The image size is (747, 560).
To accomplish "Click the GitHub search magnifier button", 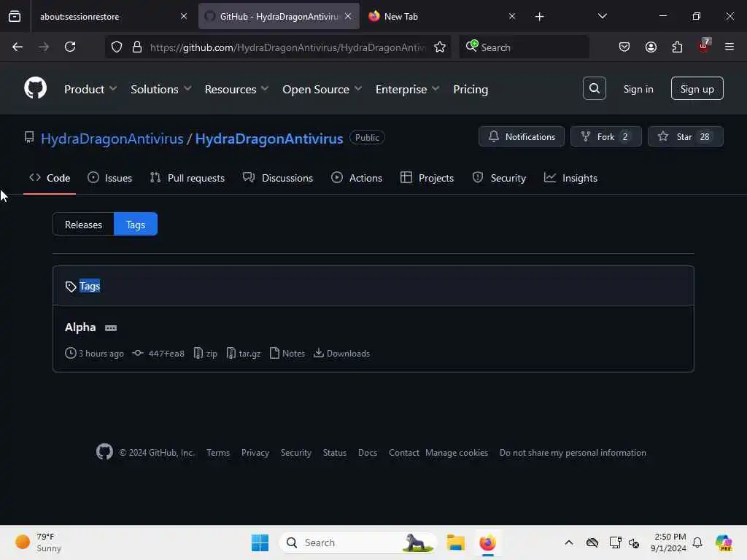I will pyautogui.click(x=594, y=88).
